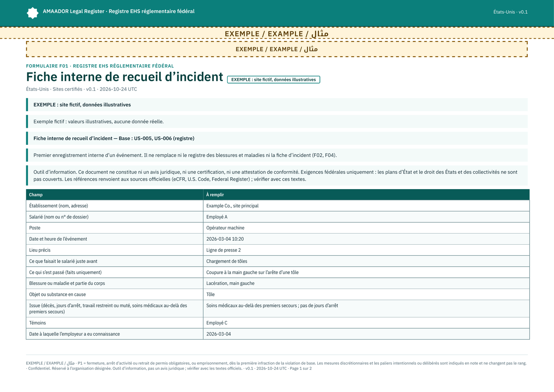Click 'Ce que faisait le salarié juste avant'

pyautogui.click(x=114, y=261)
